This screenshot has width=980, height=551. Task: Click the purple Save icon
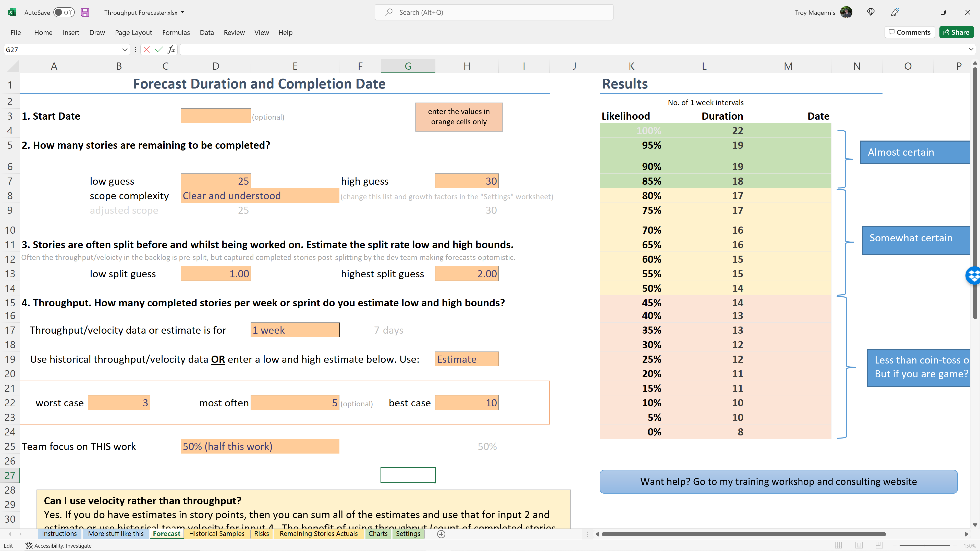(85, 12)
